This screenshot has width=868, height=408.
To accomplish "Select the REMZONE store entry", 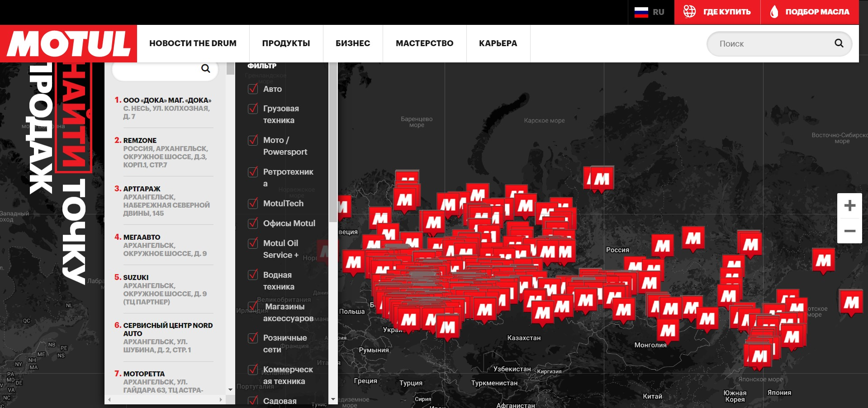I will click(x=140, y=141).
